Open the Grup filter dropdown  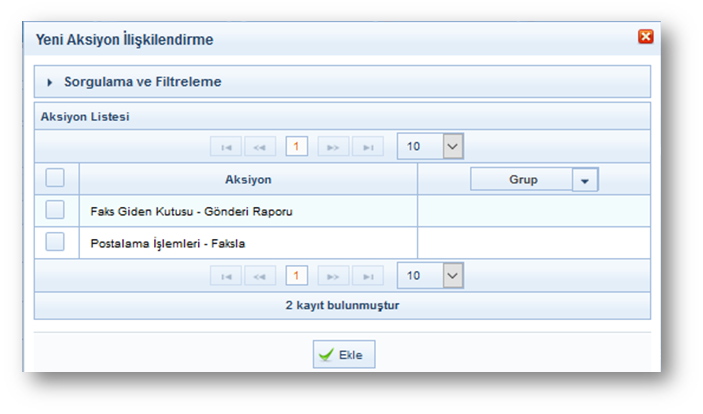(584, 180)
